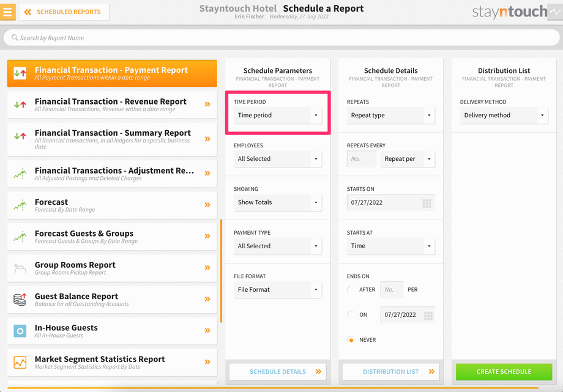This screenshot has height=392, width=563.
Task: Open the Delivery method dropdown
Action: click(x=504, y=115)
